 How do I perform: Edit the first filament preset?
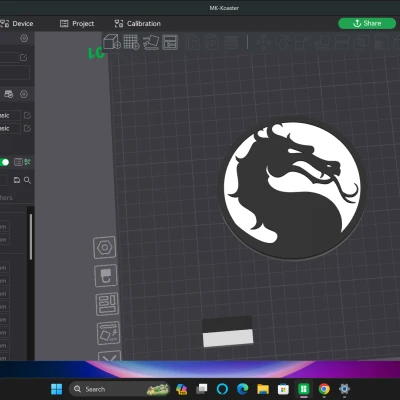point(27,115)
